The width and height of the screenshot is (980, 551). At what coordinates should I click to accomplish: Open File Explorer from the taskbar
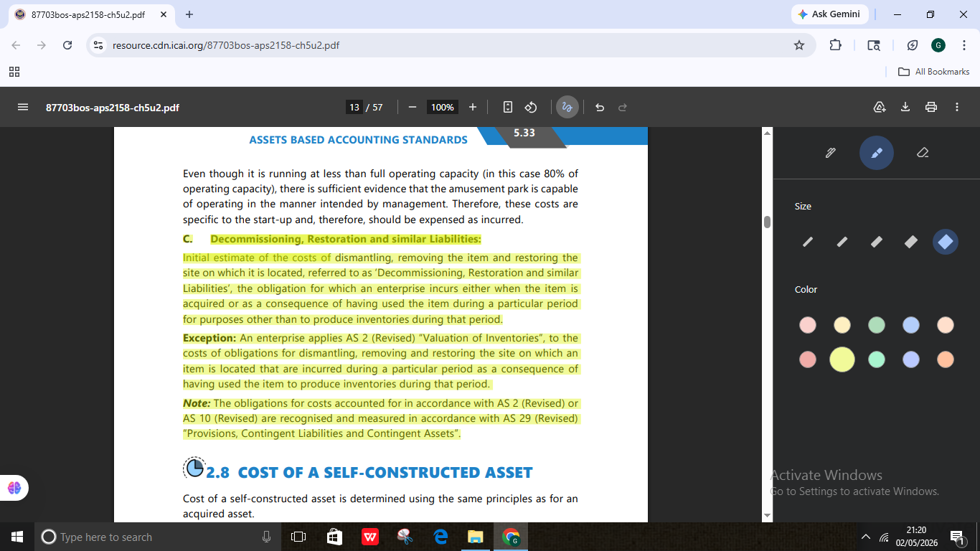476,537
